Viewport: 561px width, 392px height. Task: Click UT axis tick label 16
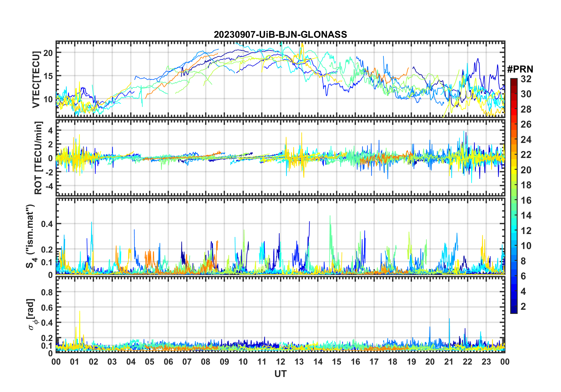355,362
